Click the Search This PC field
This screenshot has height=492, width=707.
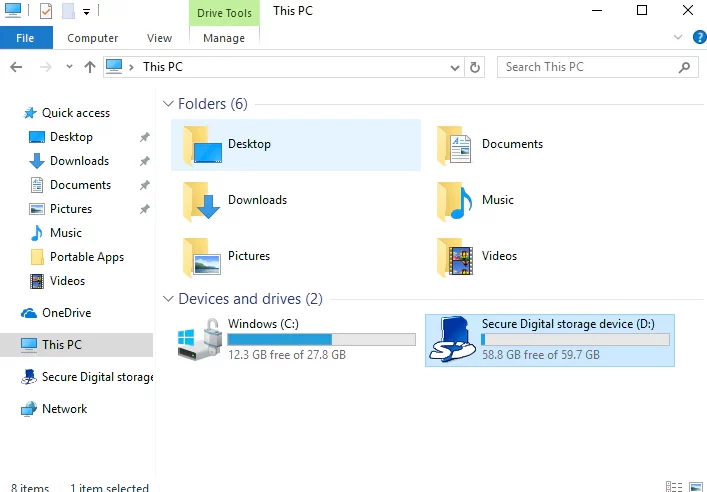tap(597, 67)
